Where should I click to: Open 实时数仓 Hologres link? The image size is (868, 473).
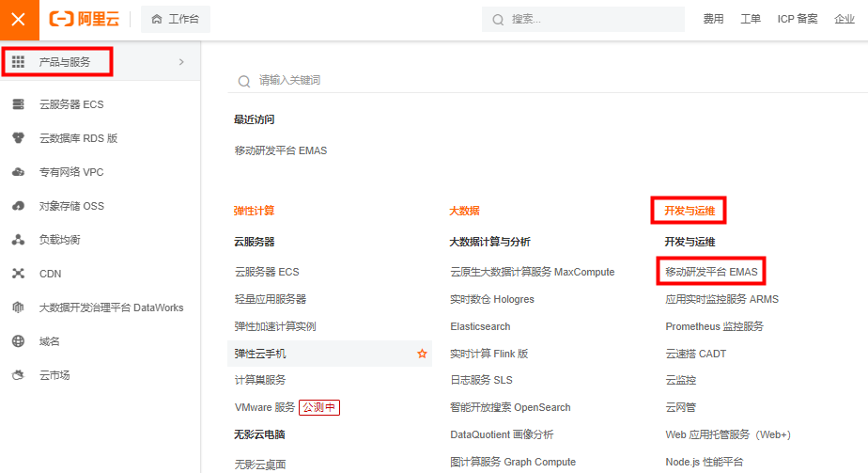[x=492, y=299]
